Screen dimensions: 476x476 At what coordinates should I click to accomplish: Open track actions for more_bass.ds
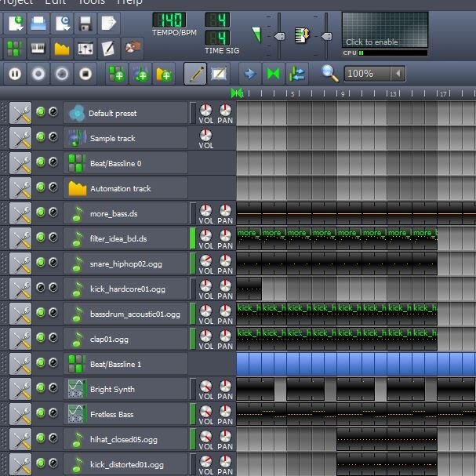pos(20,213)
